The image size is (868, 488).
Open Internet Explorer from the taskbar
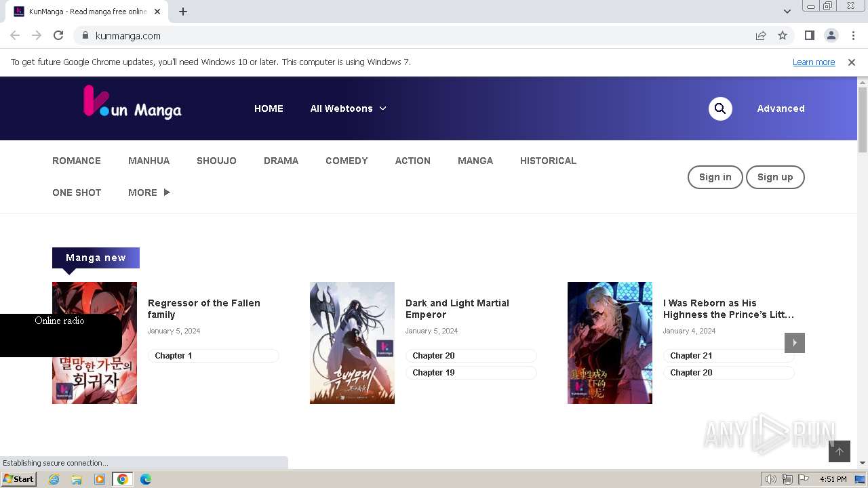tap(54, 479)
